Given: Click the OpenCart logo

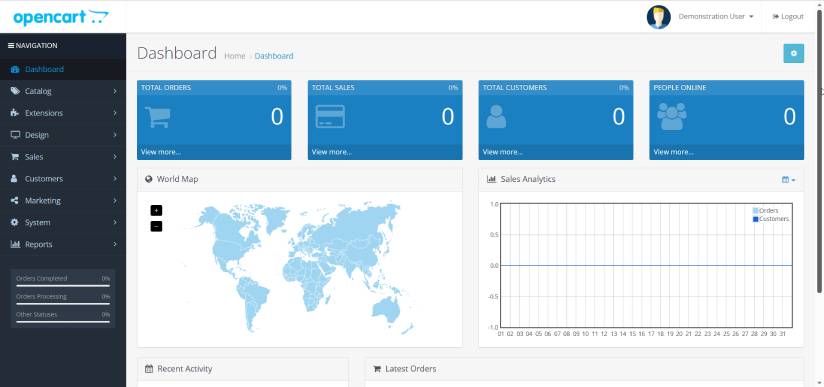Looking at the screenshot, I should (61, 17).
